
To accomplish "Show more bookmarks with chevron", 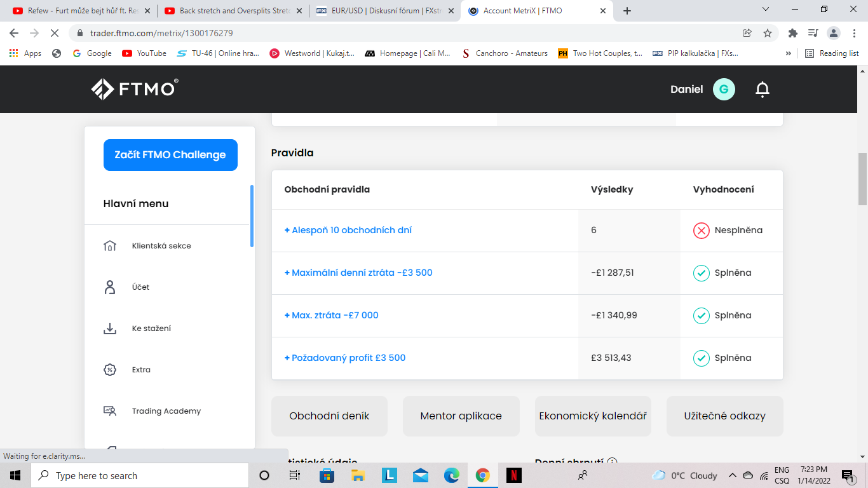I will [x=789, y=53].
